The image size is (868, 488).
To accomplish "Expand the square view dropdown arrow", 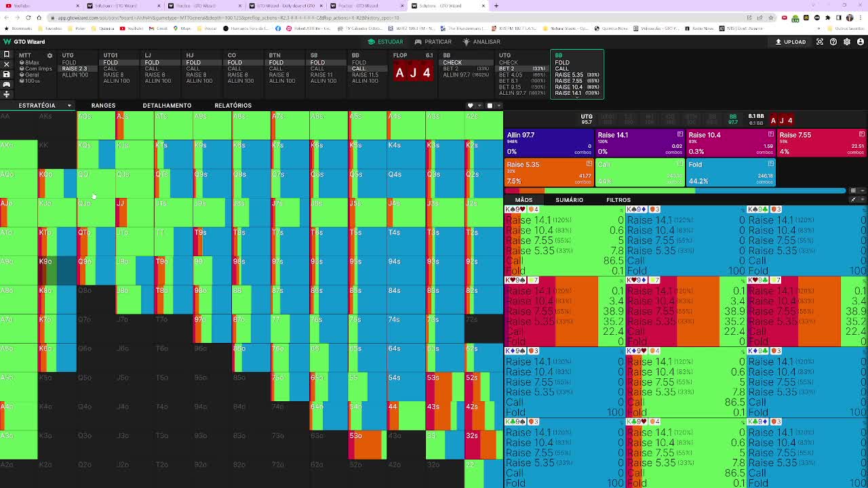I will coord(499,106).
